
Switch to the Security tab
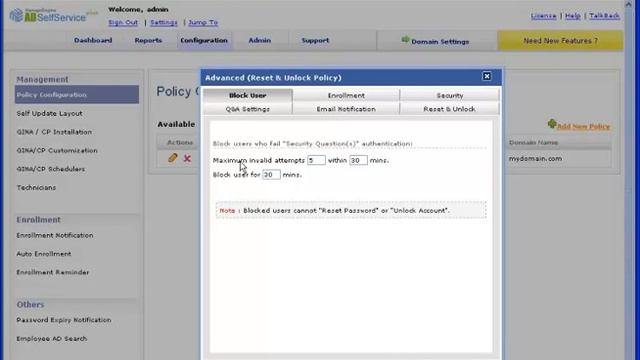pyautogui.click(x=449, y=95)
